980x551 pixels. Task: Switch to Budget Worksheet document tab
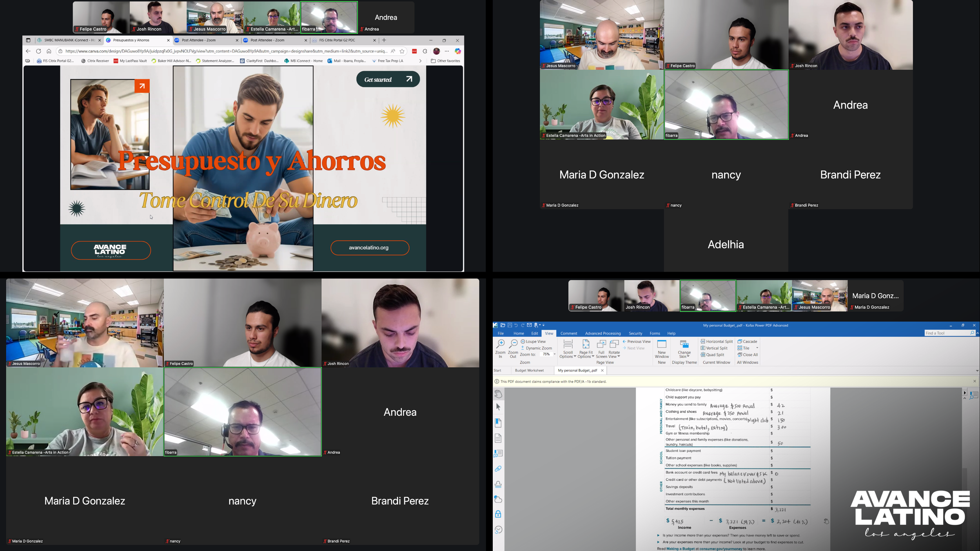(x=529, y=370)
